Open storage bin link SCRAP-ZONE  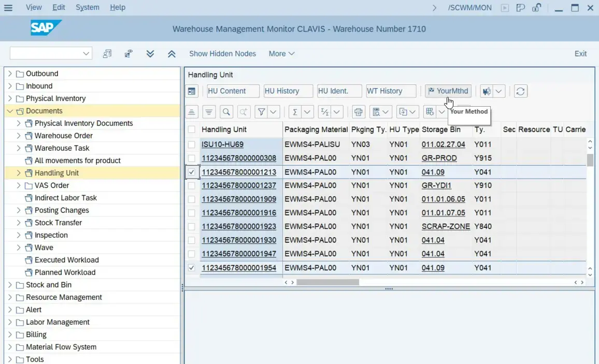coord(446,227)
